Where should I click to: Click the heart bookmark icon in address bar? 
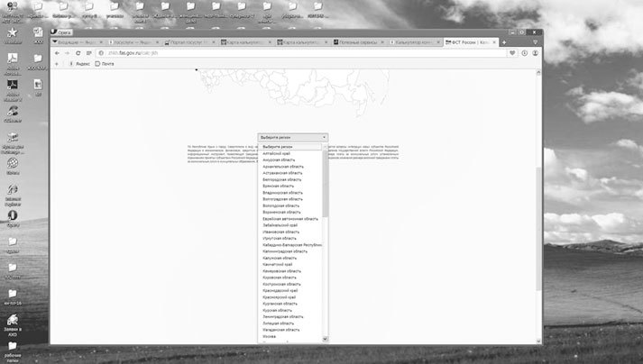click(512, 53)
